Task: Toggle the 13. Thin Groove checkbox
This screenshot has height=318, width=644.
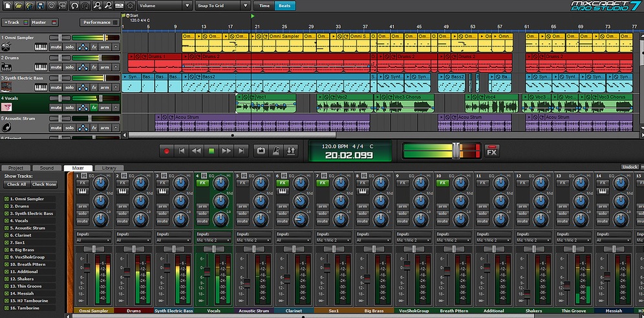Action: click(6, 286)
